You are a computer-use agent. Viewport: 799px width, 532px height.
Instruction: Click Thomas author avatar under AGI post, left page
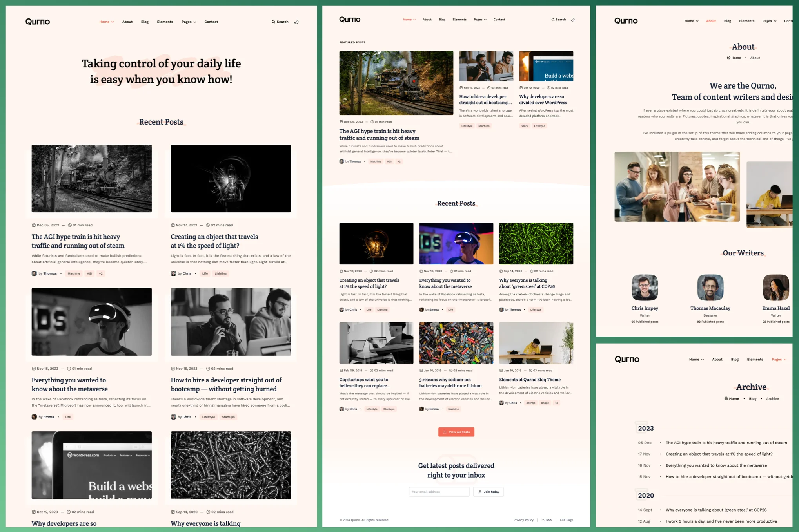(34, 273)
